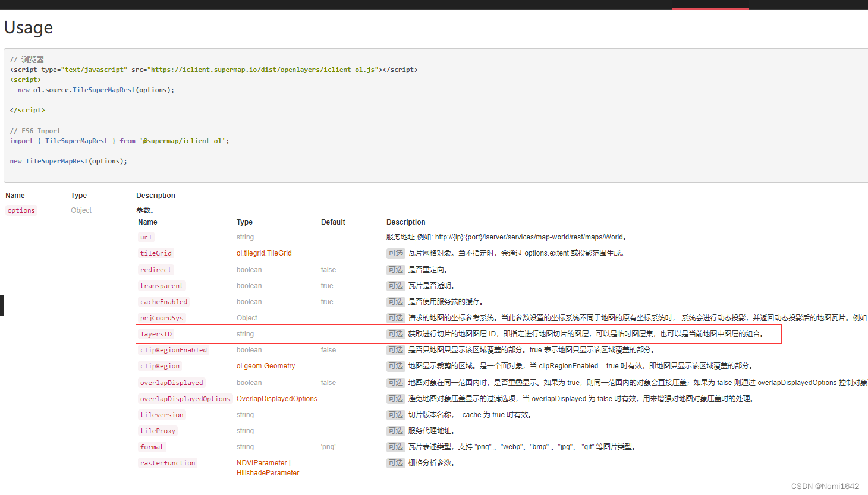The height and width of the screenshot is (495, 868).
Task: Click the ES6 Import comment line
Action: (x=35, y=131)
